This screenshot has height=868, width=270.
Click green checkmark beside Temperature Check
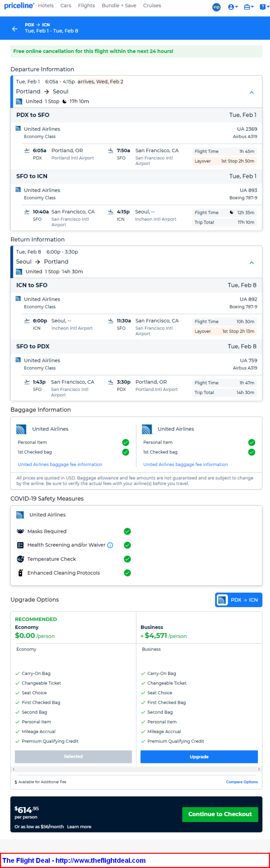127,559
